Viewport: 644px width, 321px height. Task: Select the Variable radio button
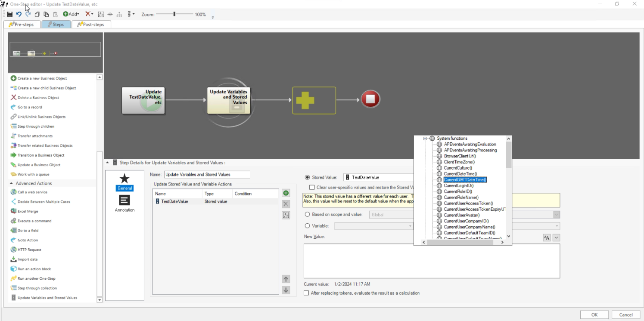tap(308, 225)
